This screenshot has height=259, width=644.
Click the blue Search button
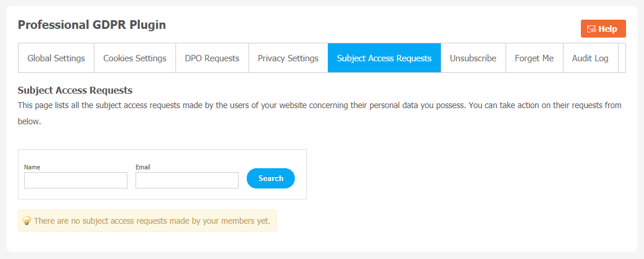tap(270, 178)
